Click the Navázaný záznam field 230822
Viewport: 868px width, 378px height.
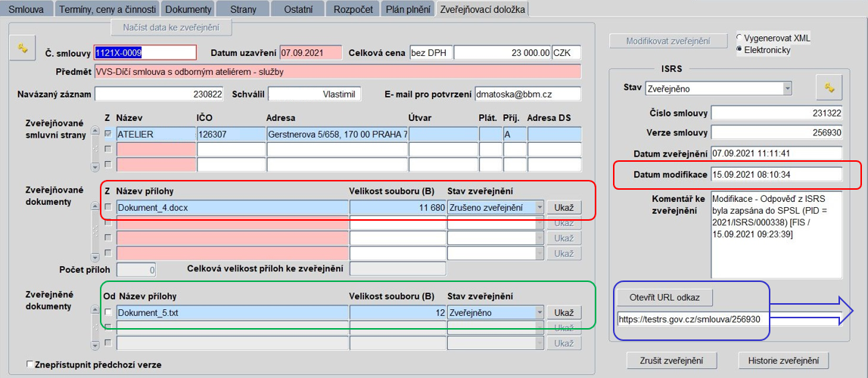[x=159, y=94]
